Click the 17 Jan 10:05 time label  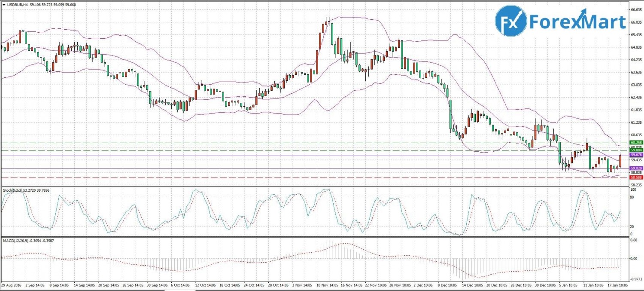(615, 285)
